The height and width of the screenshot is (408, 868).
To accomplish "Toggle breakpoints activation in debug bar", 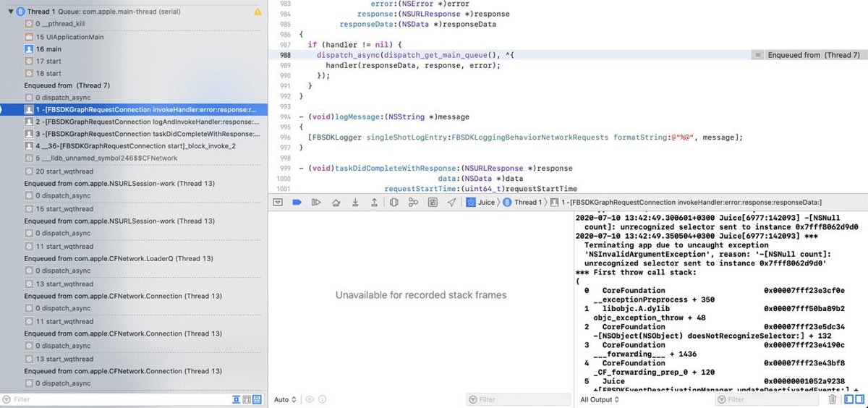I will pyautogui.click(x=297, y=203).
